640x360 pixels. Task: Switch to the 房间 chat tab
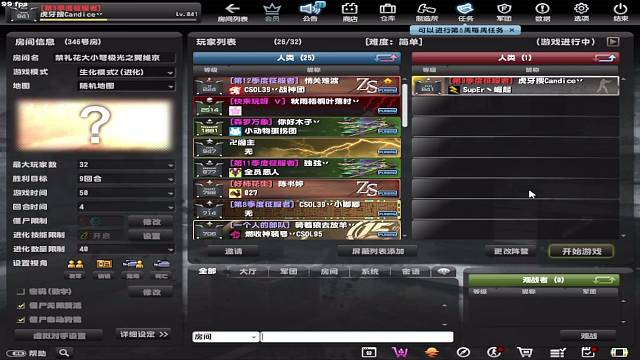tap(329, 271)
